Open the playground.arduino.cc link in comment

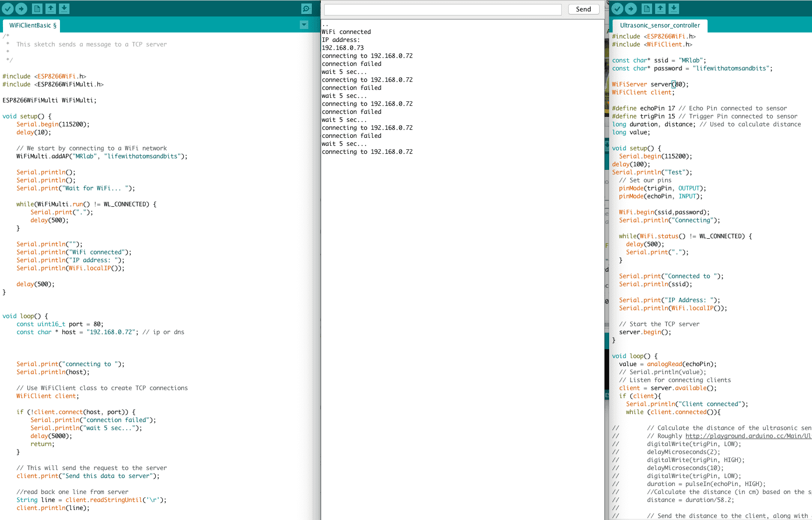click(749, 436)
